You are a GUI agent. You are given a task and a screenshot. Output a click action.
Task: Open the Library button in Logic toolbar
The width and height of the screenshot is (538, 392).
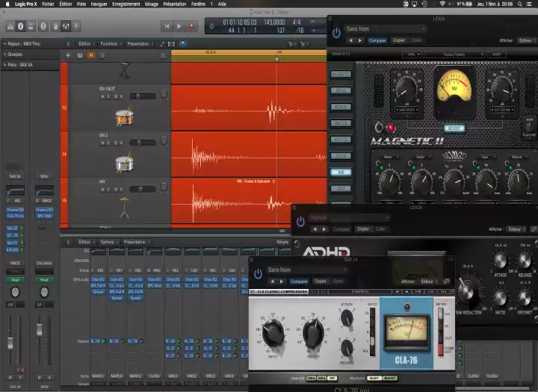click(x=10, y=26)
